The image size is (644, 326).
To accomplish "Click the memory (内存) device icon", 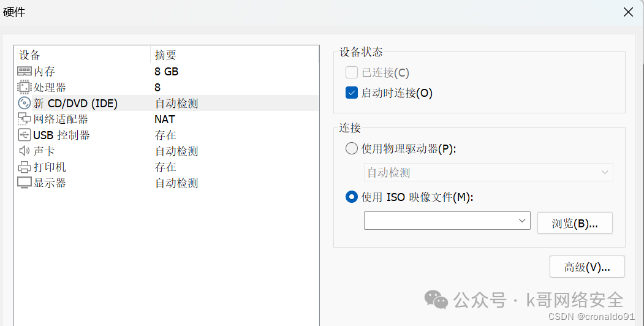I will (x=25, y=72).
